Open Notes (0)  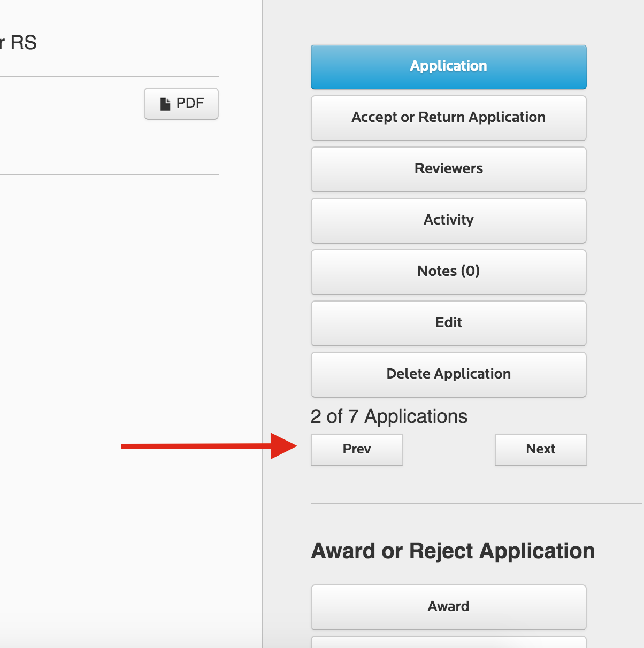[448, 272]
